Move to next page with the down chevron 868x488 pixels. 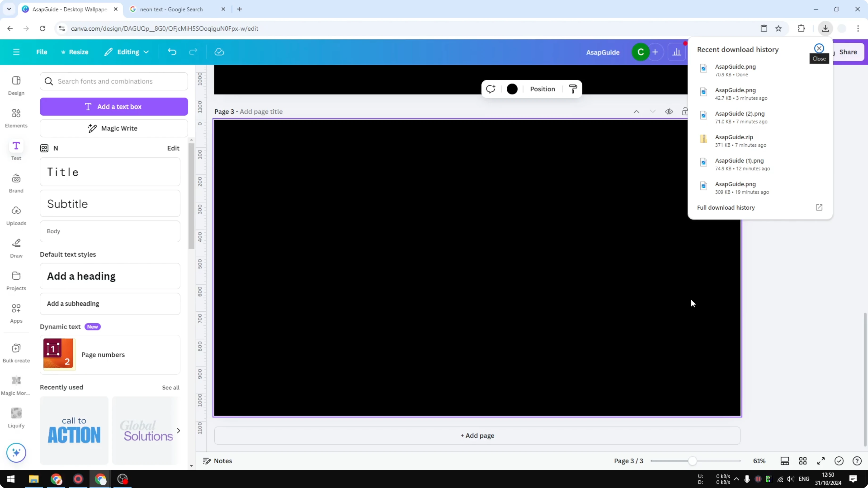click(652, 111)
